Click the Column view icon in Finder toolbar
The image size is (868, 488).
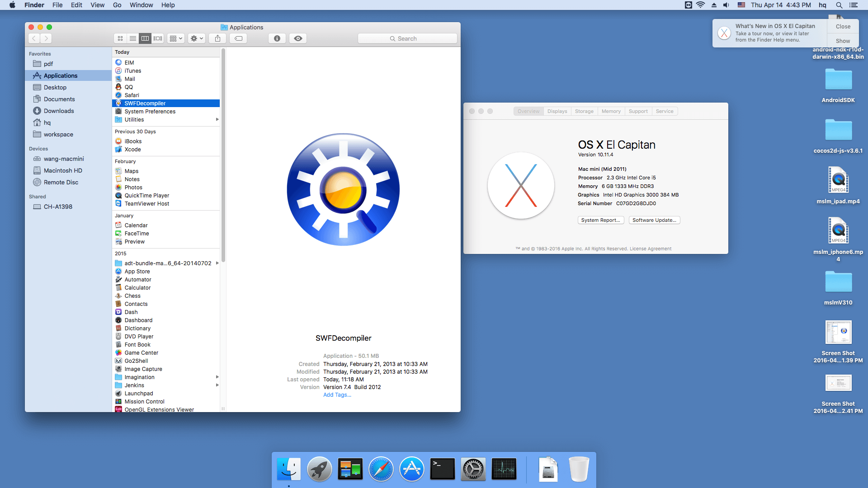(146, 38)
